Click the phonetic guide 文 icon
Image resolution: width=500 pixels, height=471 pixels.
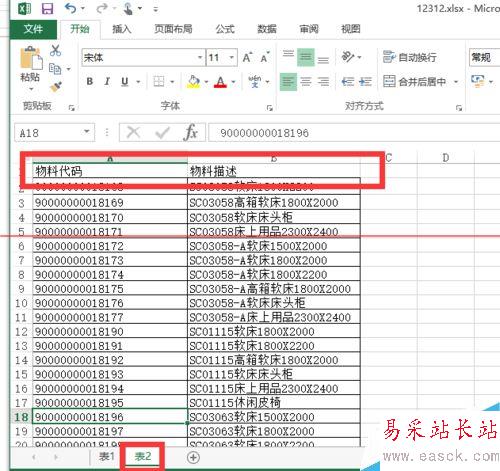[255, 81]
